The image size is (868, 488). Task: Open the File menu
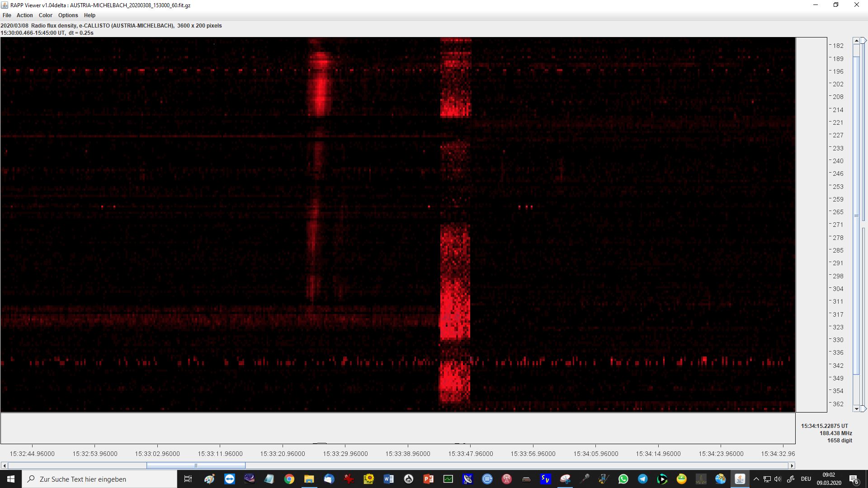7,15
